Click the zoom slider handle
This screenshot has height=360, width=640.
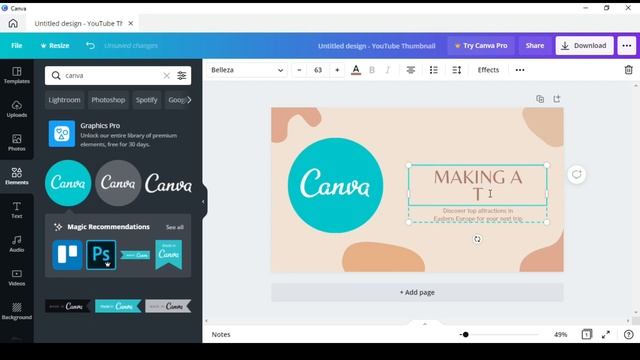[465, 334]
